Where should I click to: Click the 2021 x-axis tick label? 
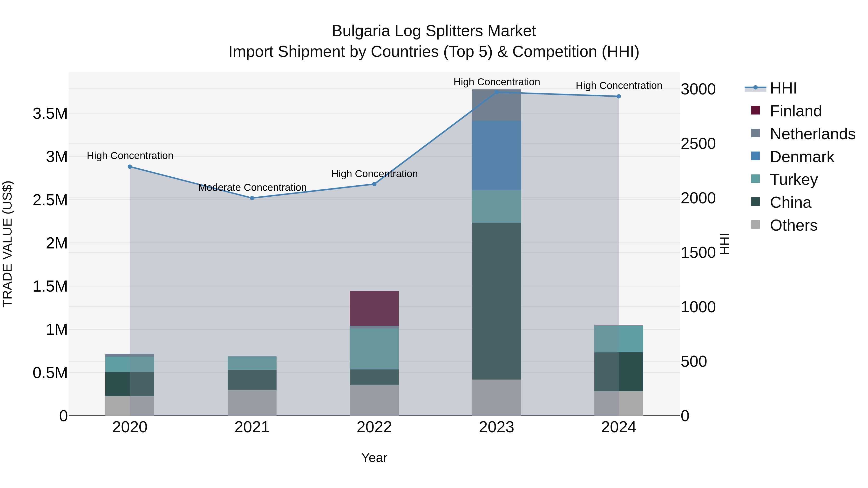pyautogui.click(x=252, y=427)
